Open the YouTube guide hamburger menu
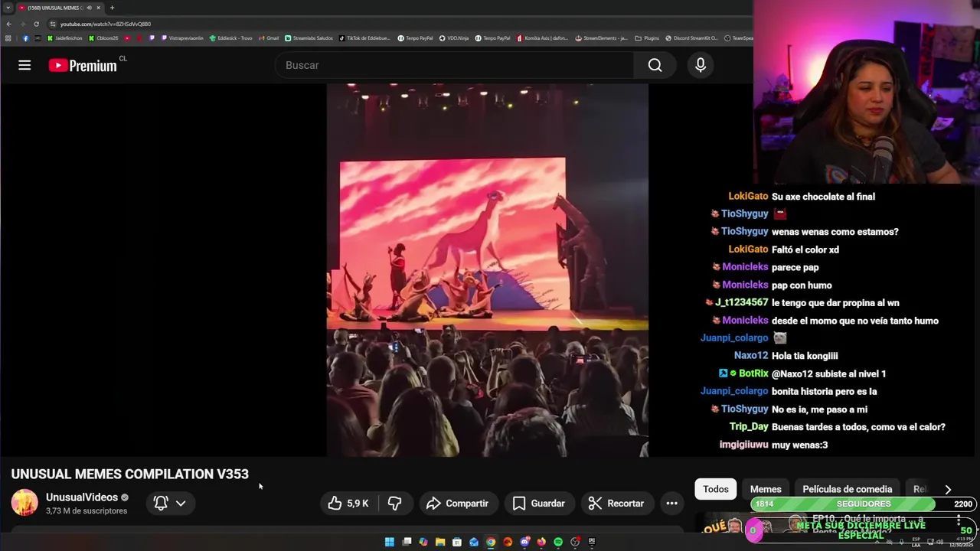Image resolution: width=980 pixels, height=551 pixels. click(24, 65)
